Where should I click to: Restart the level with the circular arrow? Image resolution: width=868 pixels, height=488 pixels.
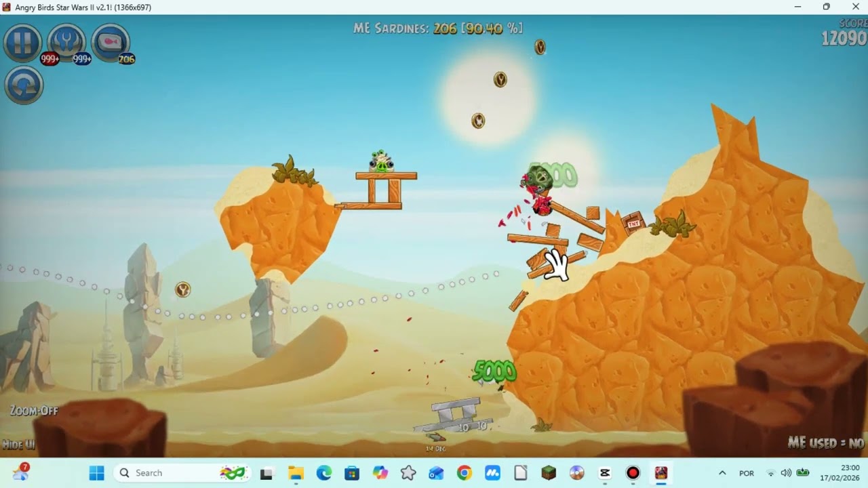coord(24,85)
